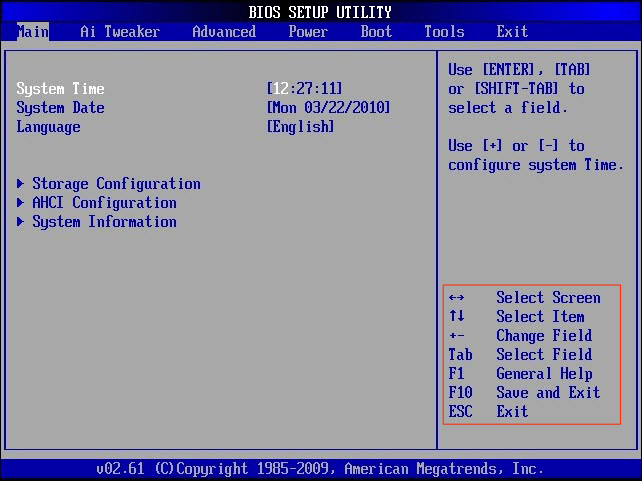Click the F10 key legend label
642x481 pixels.
click(461, 393)
